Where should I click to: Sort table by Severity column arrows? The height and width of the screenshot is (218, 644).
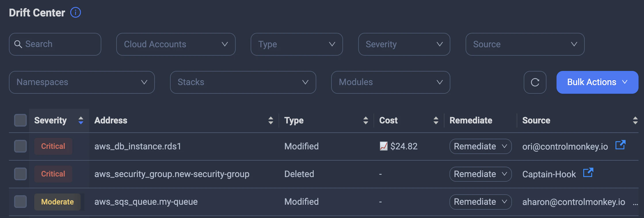[81, 120]
